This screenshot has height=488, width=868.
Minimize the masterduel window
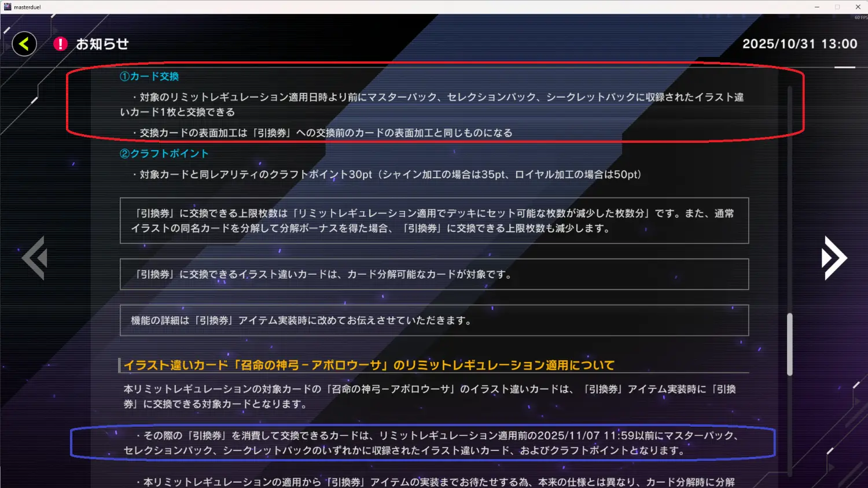click(816, 7)
